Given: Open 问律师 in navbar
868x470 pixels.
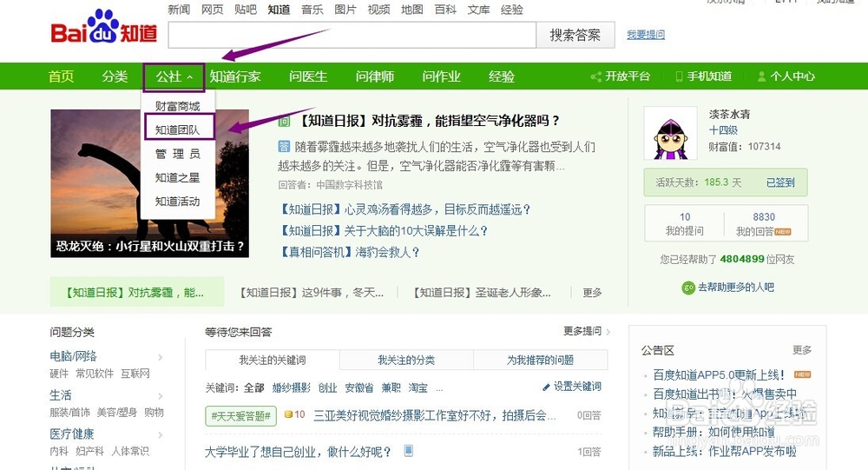Looking at the screenshot, I should click(x=375, y=76).
